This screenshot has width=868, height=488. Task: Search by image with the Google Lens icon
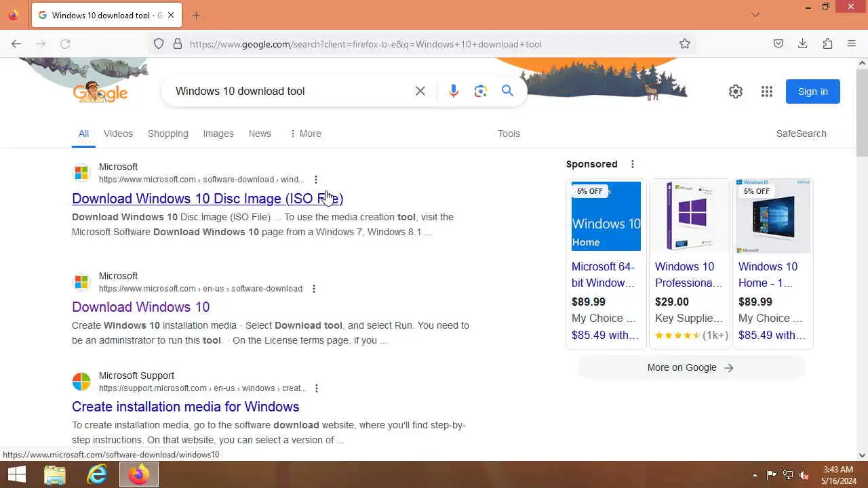tap(481, 91)
